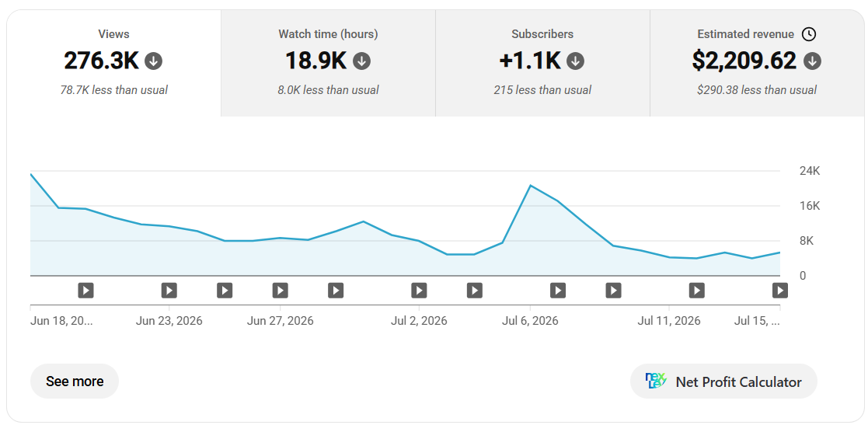868x425 pixels.
Task: Open the video marker just after Jul 6, 2026
Action: tap(557, 290)
